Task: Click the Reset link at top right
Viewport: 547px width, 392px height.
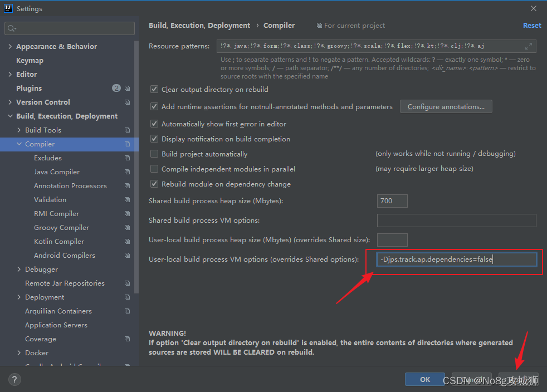Action: click(x=532, y=25)
